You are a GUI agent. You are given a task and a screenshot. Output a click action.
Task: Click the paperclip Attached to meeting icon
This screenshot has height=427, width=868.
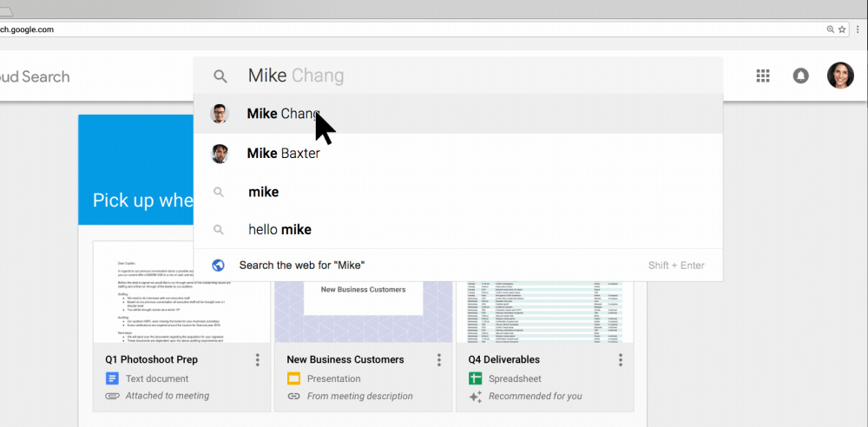pos(112,396)
